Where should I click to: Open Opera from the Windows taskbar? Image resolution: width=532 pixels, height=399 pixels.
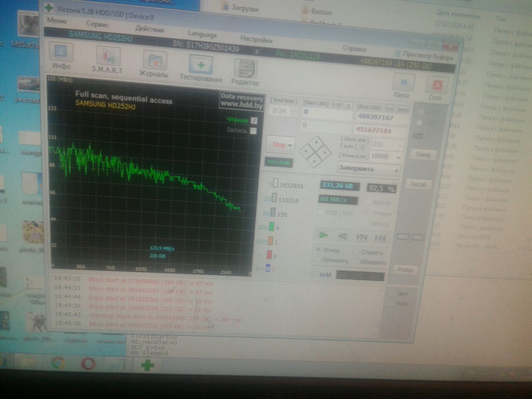88,364
